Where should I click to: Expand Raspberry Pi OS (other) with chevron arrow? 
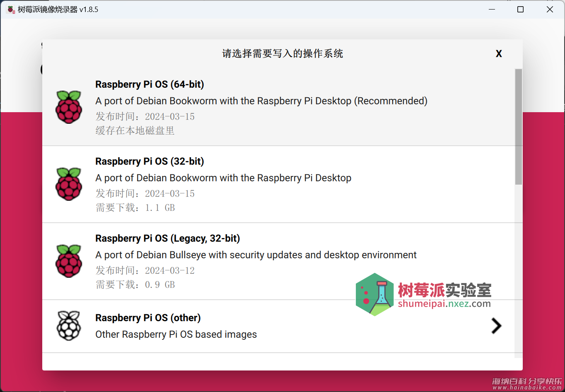(x=496, y=326)
